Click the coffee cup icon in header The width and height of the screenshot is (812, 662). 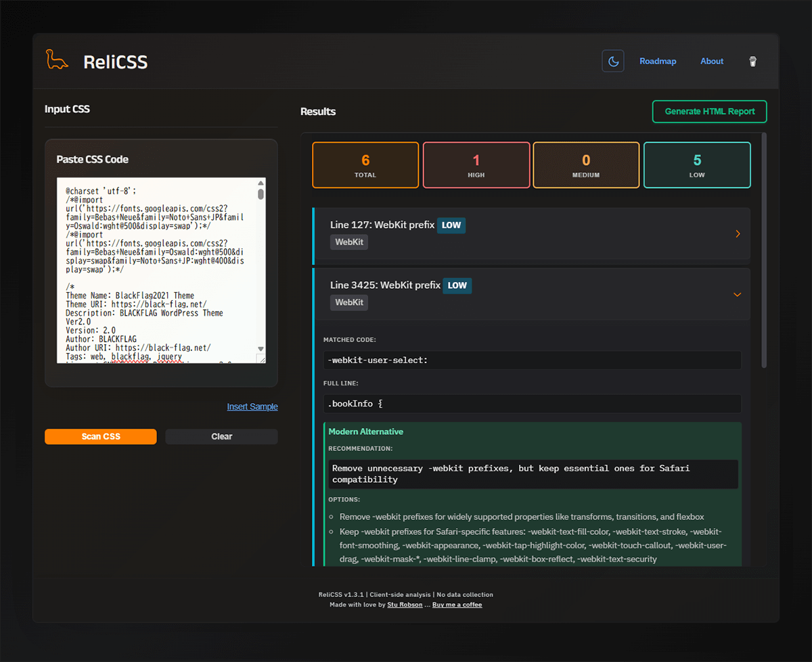point(752,62)
